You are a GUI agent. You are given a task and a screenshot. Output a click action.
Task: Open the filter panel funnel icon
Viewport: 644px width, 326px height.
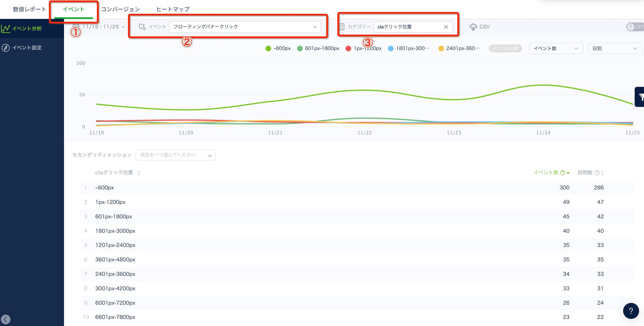640,97
